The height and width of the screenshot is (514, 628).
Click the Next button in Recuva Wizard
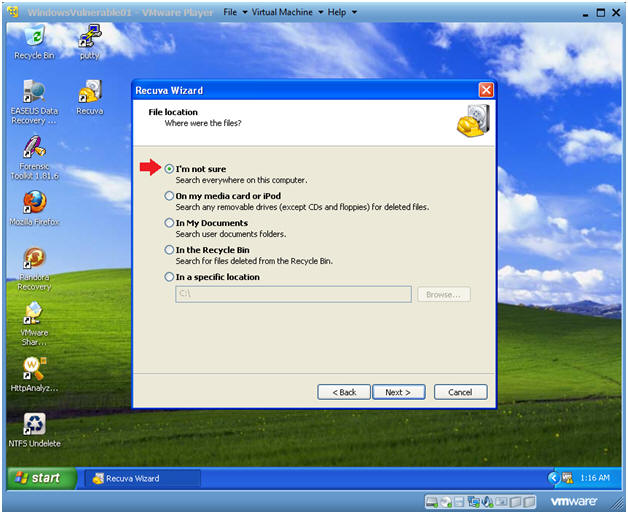(399, 392)
